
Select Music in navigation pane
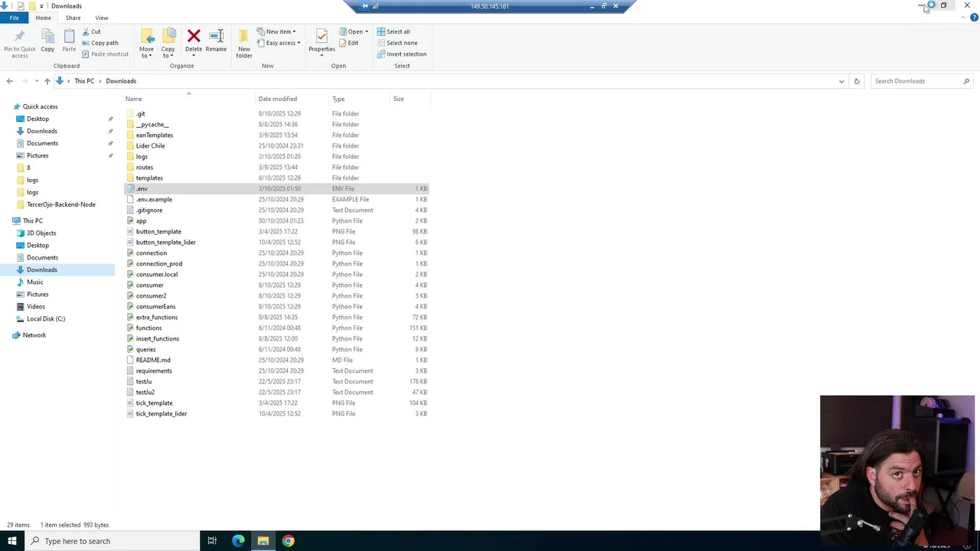coord(35,282)
